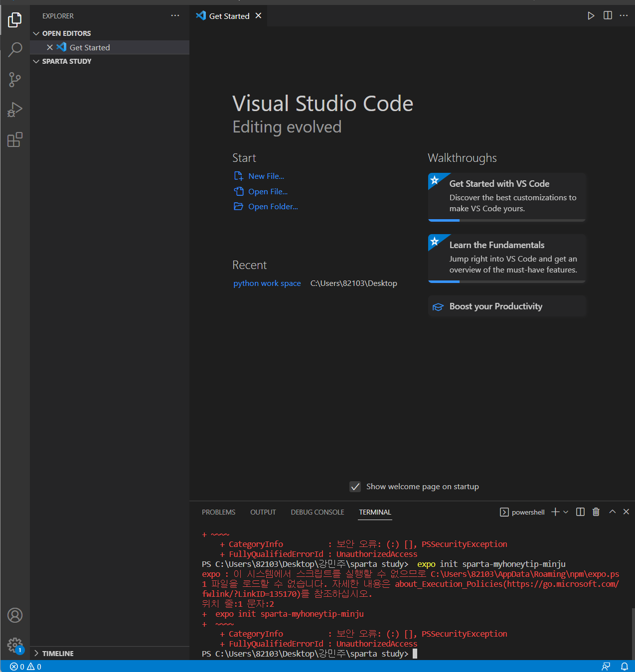Click the Open File icon under Start

coord(239,191)
